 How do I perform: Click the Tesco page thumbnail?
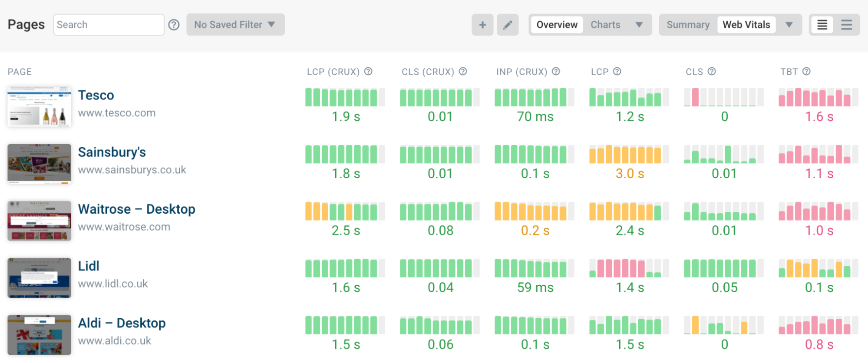click(x=39, y=106)
